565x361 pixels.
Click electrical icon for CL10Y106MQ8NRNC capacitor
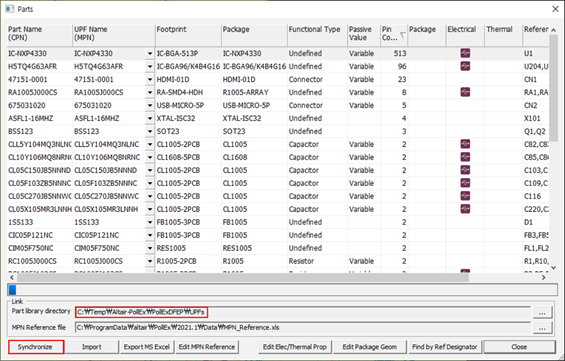point(465,157)
